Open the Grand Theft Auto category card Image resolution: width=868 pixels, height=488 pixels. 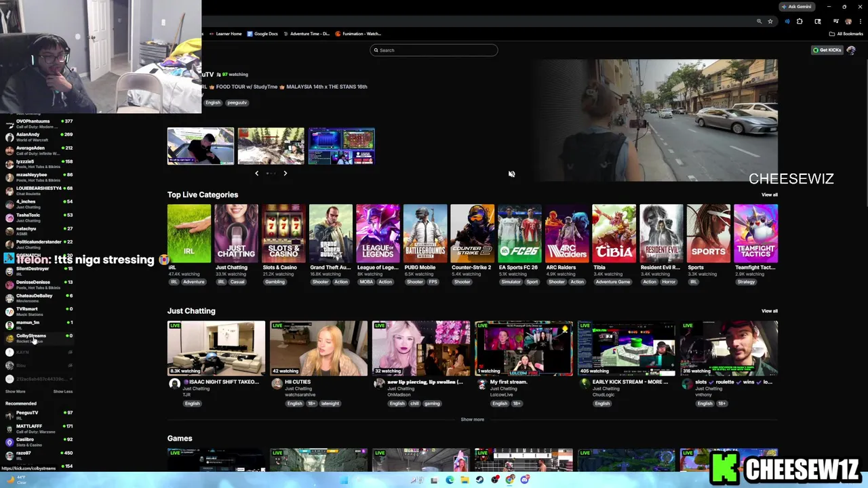coord(331,234)
